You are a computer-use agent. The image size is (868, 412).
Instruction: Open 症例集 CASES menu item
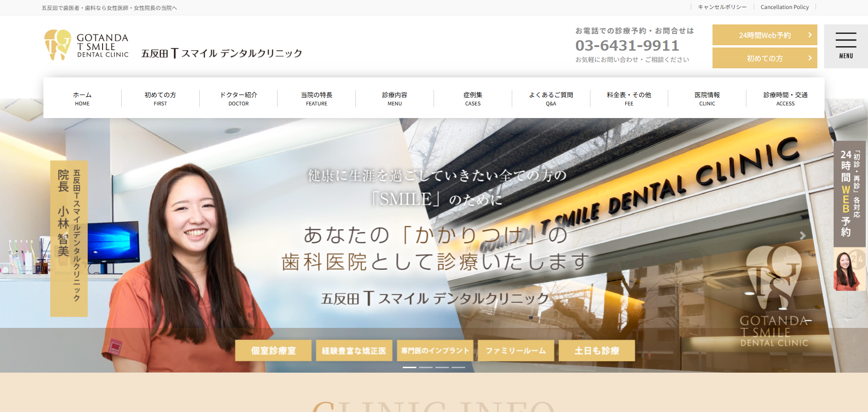point(473,99)
